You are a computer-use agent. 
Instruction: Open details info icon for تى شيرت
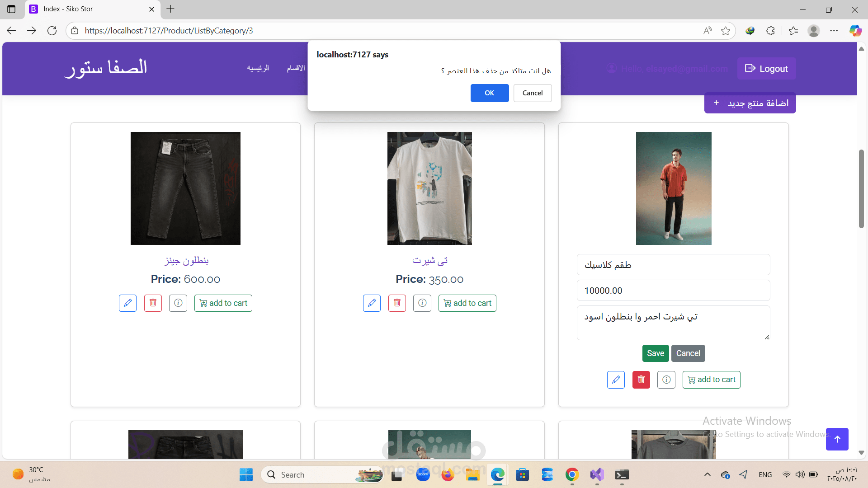[x=422, y=303]
